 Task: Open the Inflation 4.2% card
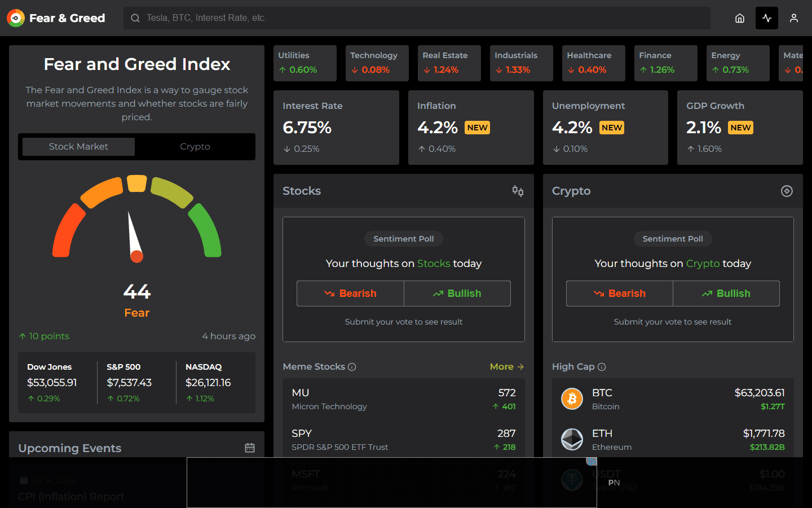[471, 128]
